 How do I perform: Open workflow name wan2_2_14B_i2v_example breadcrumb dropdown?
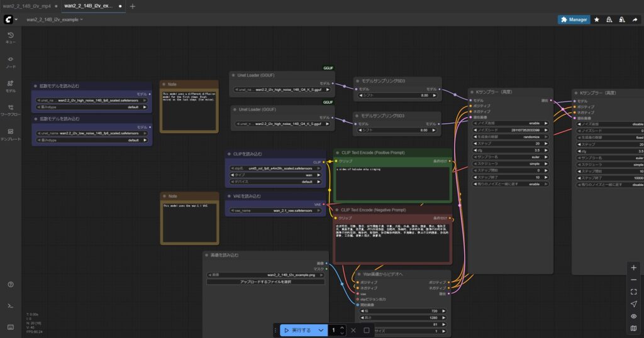[x=55, y=19]
